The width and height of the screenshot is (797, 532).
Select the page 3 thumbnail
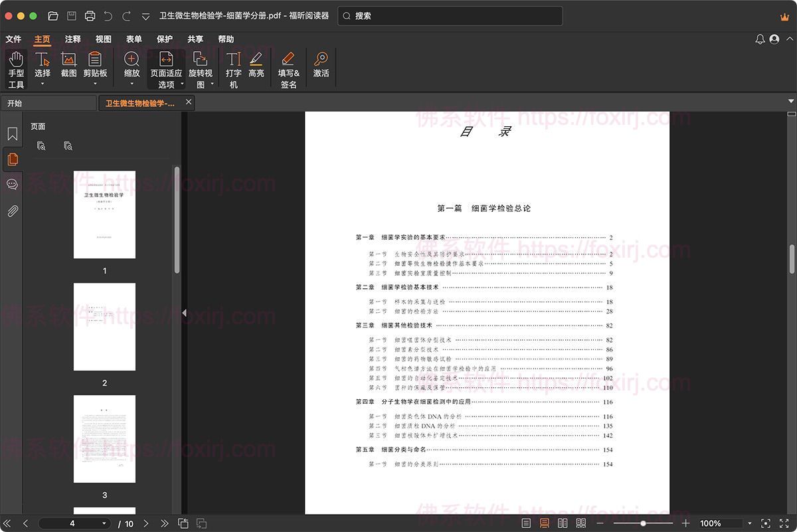pos(104,440)
